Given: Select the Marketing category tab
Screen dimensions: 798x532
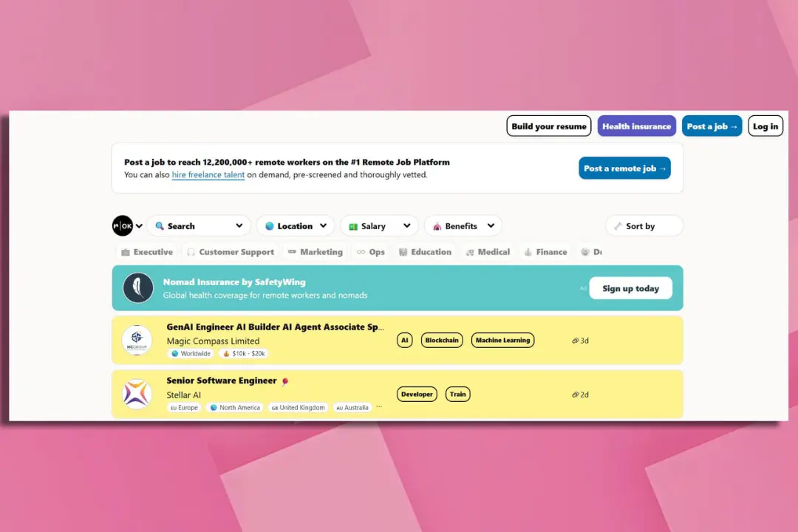Looking at the screenshot, I should point(316,252).
